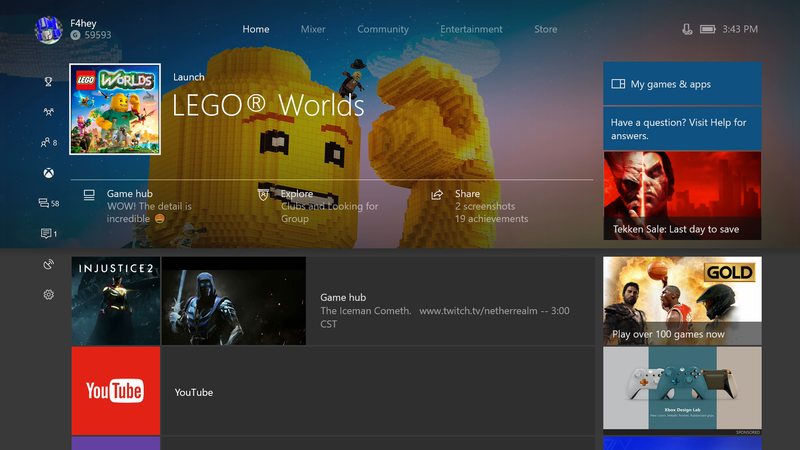Open Explore Clubs and Looking for Group
The image size is (800, 450).
coord(321,206)
